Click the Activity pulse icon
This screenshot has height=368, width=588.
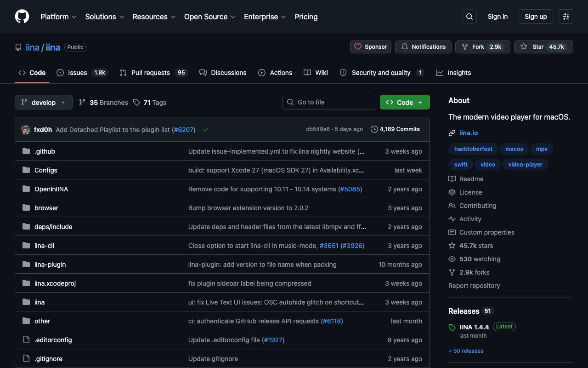(x=452, y=219)
